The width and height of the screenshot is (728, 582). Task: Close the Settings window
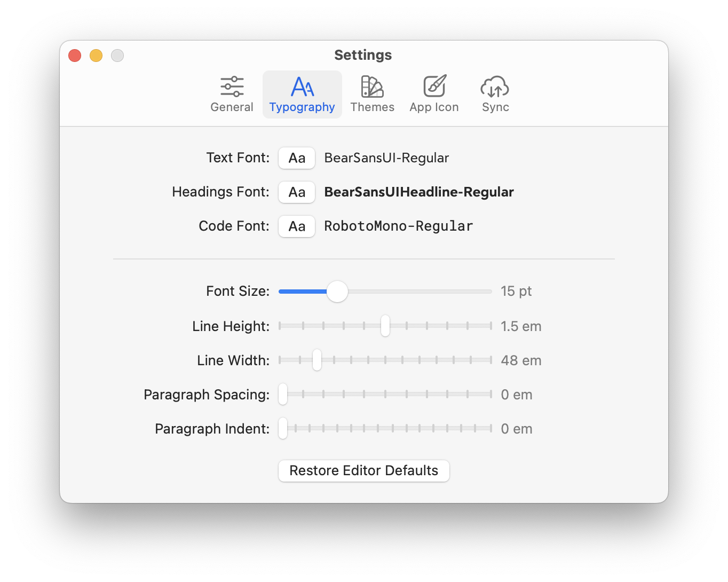pos(75,56)
